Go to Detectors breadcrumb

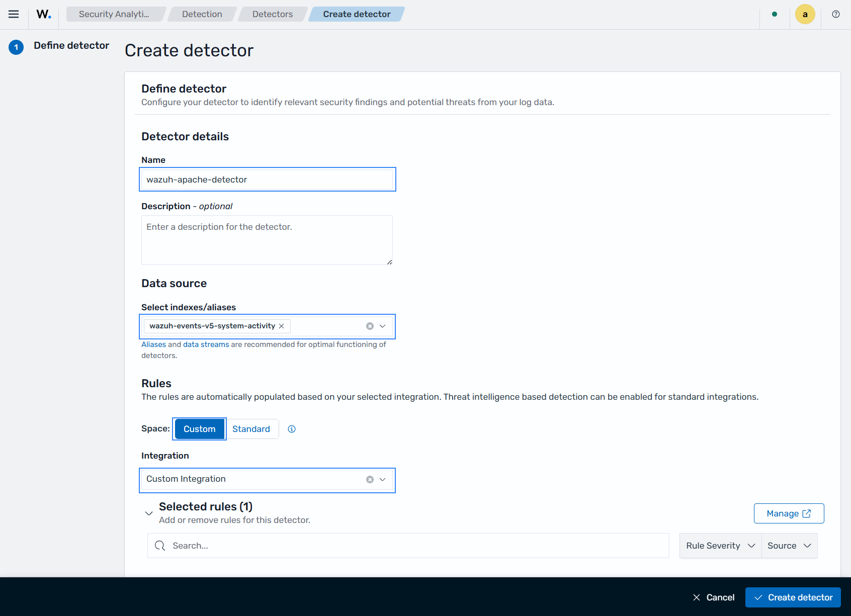(x=273, y=14)
